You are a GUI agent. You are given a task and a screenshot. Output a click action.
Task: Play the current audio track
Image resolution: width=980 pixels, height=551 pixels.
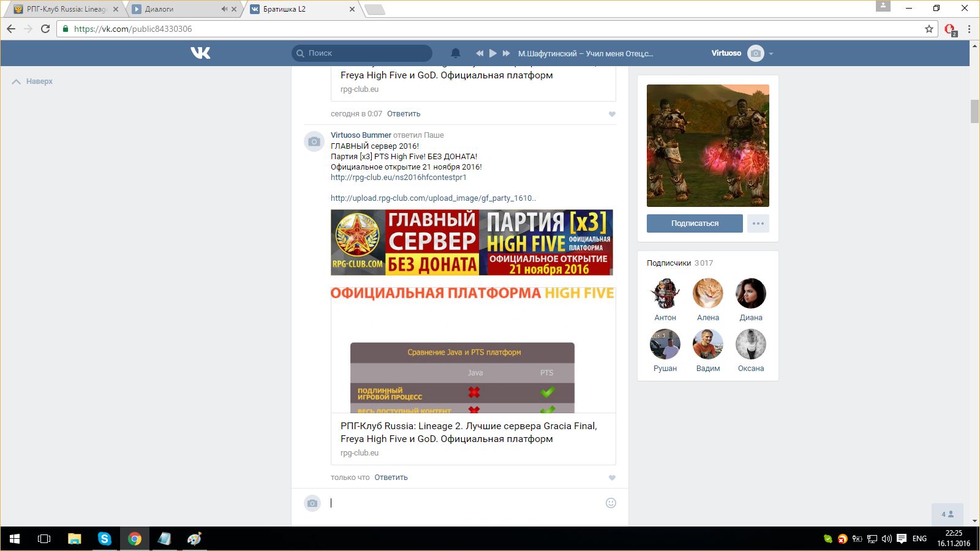click(x=493, y=53)
